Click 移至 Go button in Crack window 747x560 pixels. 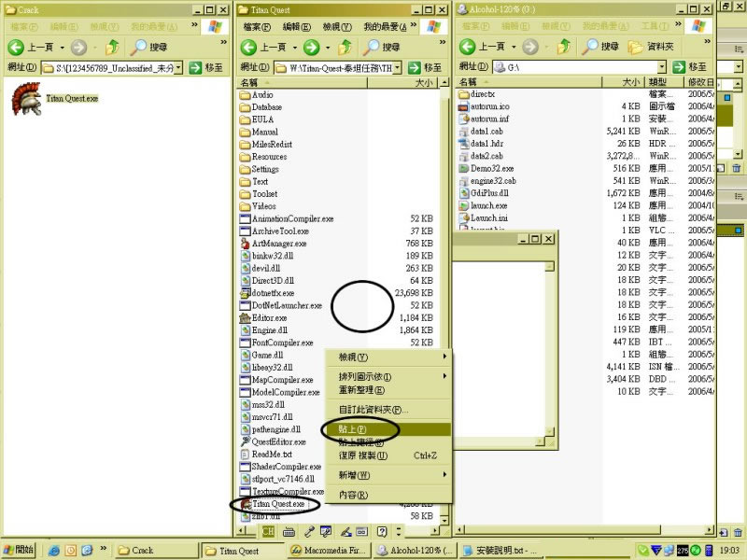(x=206, y=68)
